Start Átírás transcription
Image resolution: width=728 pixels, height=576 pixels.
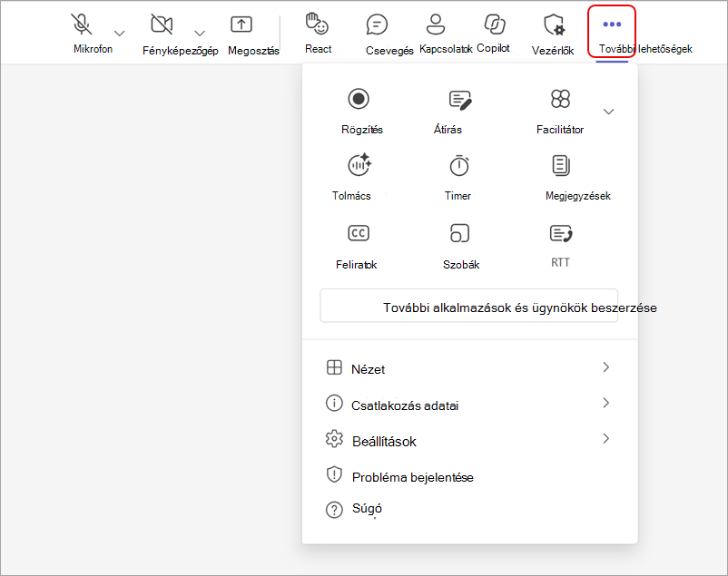click(460, 100)
